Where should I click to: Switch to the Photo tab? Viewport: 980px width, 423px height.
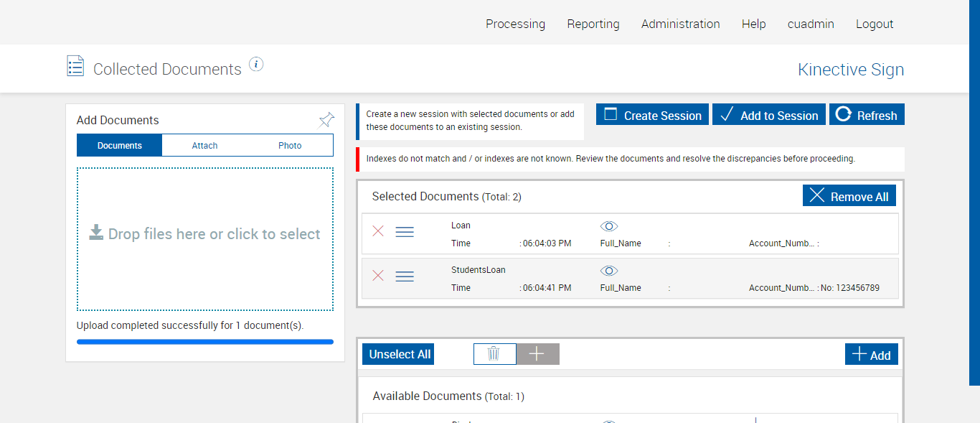pos(290,146)
